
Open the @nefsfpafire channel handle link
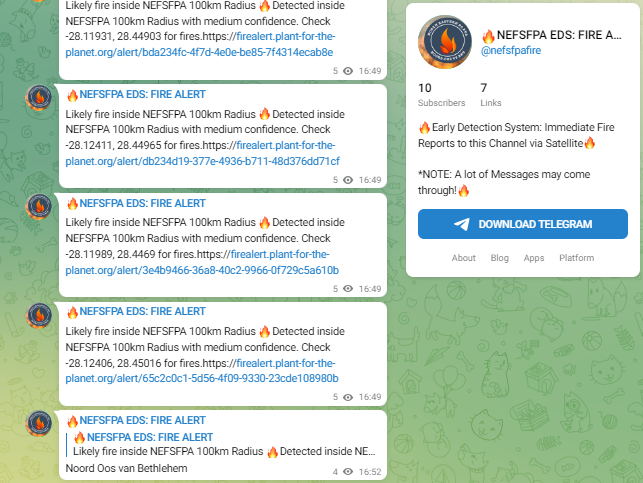[x=511, y=50]
